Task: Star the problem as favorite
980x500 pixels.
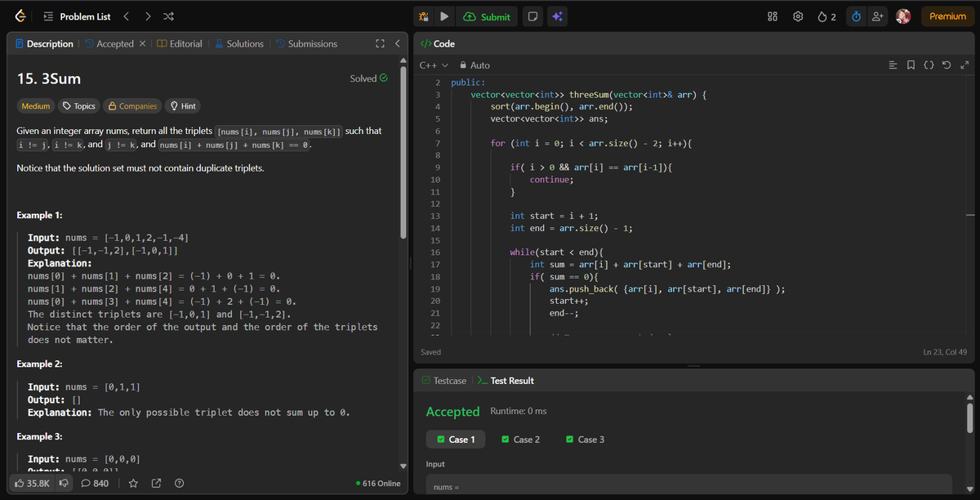Action: coord(132,484)
